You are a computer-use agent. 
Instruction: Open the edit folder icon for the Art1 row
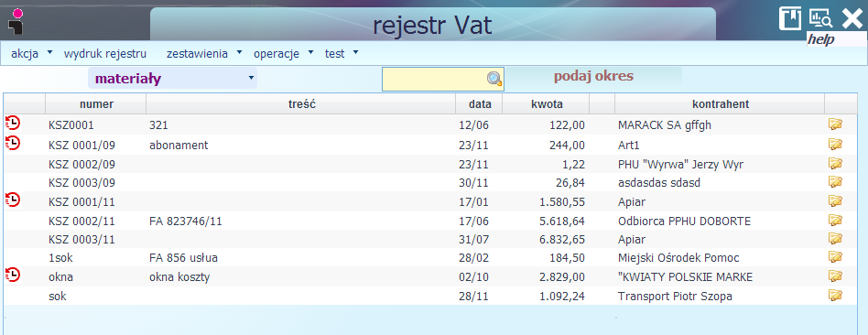click(x=835, y=144)
